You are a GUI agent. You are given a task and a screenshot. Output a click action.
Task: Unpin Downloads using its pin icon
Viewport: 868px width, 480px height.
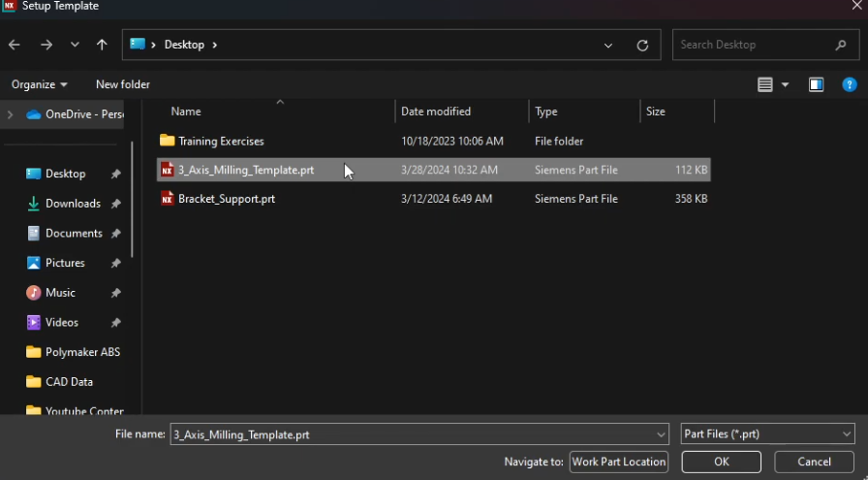[x=115, y=204]
